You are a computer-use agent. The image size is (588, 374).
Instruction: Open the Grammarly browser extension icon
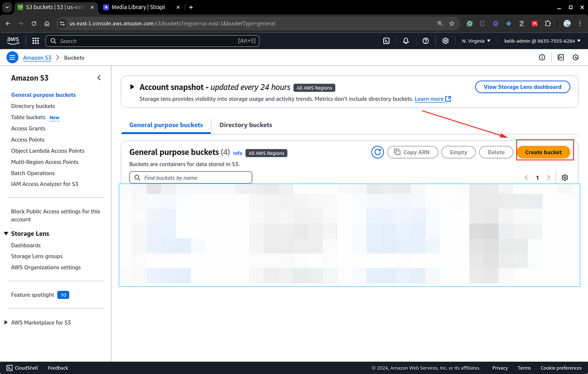point(469,23)
